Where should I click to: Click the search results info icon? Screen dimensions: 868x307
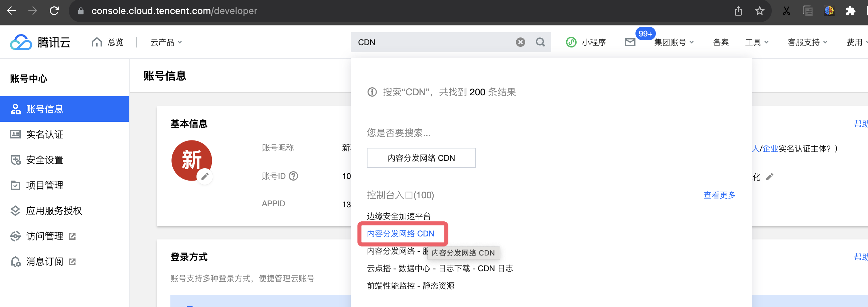[x=372, y=92]
